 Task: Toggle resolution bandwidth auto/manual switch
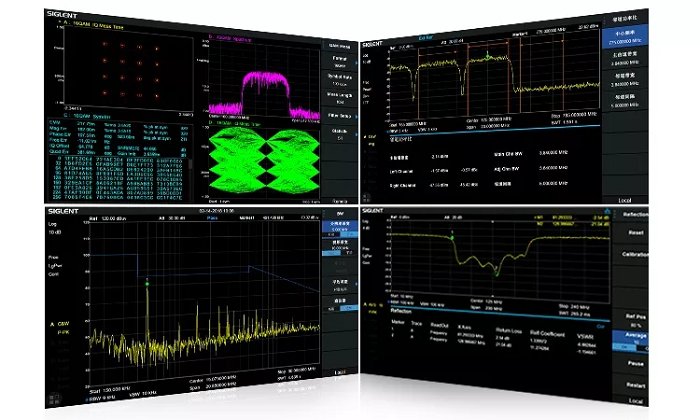point(340,234)
